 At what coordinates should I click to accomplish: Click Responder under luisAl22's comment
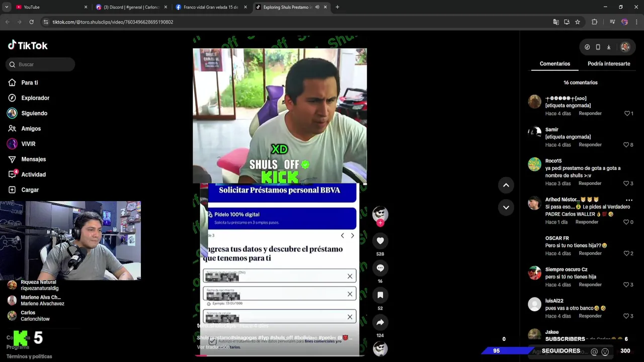[x=590, y=316]
